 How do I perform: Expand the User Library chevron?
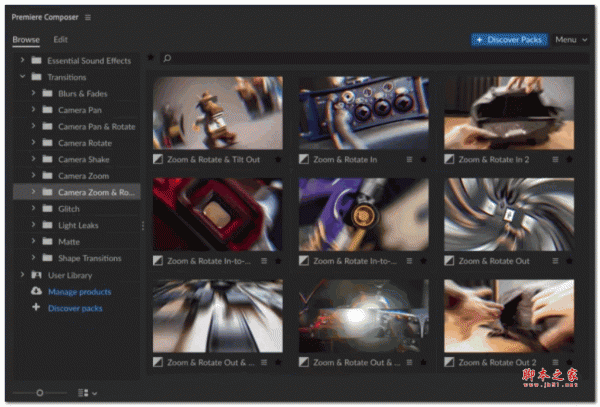pyautogui.click(x=22, y=275)
